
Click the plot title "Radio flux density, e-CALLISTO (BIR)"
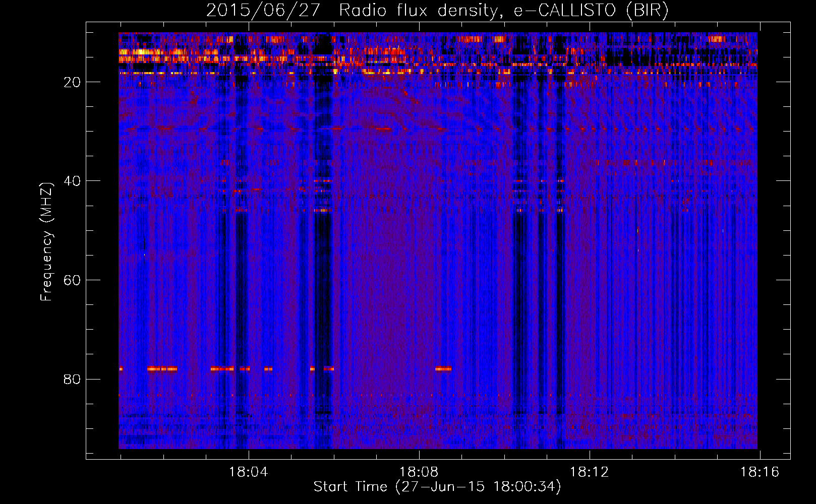click(x=503, y=11)
